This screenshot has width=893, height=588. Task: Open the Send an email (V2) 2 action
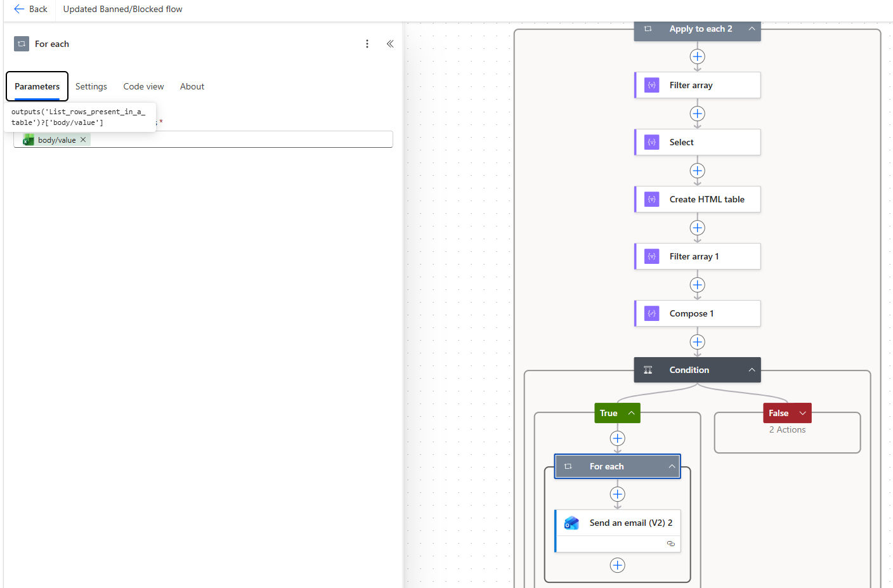coord(618,531)
